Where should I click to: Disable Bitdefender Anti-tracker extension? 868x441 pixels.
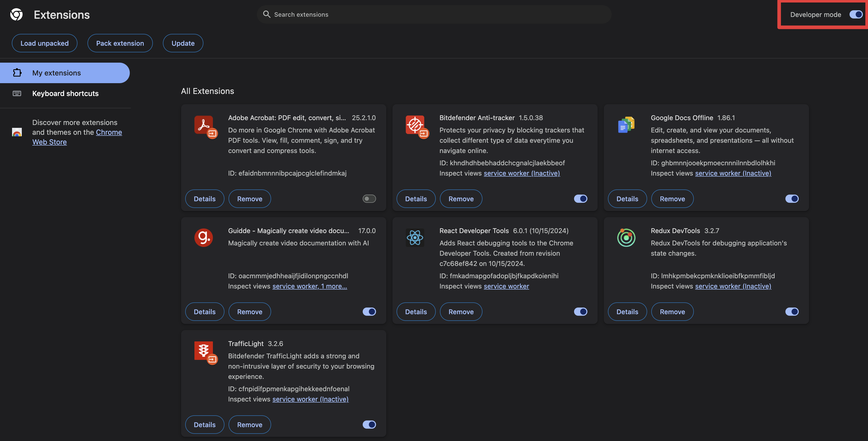click(x=580, y=199)
